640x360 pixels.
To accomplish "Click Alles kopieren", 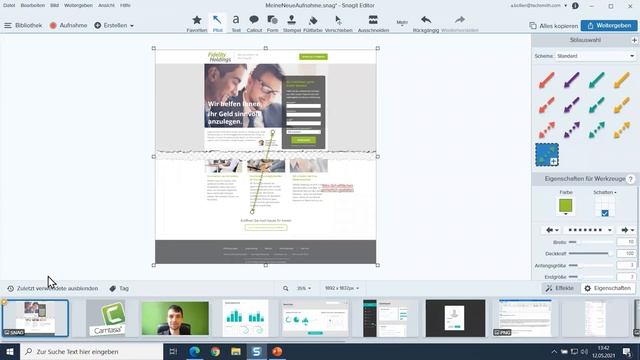I will [x=553, y=26].
